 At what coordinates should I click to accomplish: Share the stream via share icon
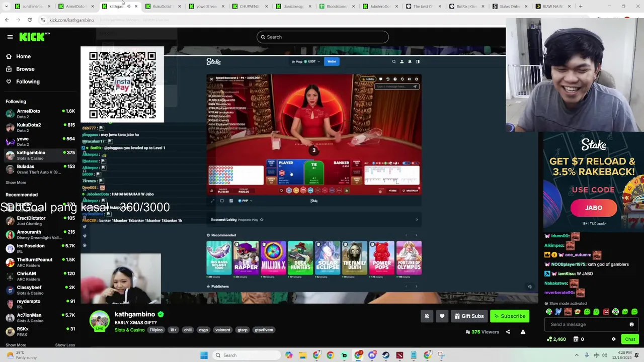point(508,332)
